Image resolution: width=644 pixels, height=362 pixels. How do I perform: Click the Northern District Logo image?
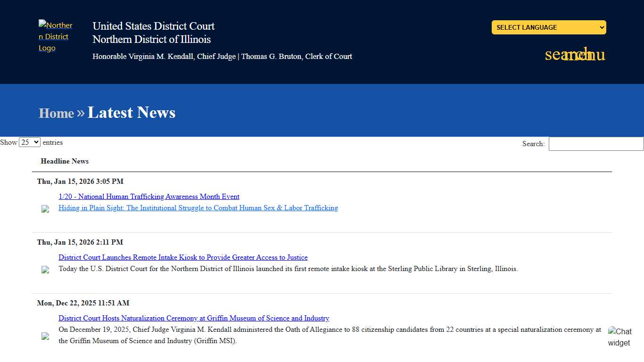(55, 36)
